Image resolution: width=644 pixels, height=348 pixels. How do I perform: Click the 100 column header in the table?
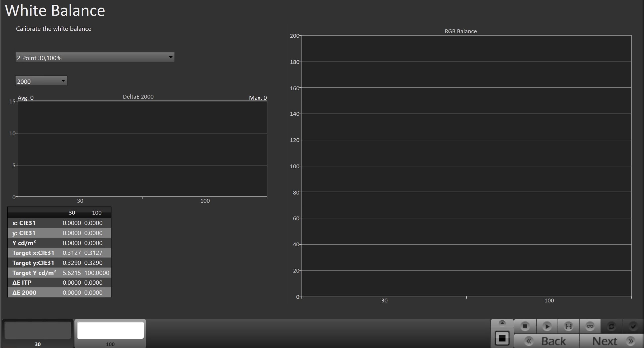(97, 213)
